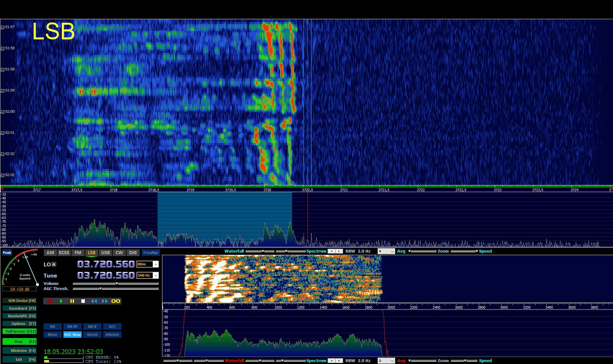613x364 pixels.
Task: Click the blue fast-forward icon
Action: tap(105, 301)
